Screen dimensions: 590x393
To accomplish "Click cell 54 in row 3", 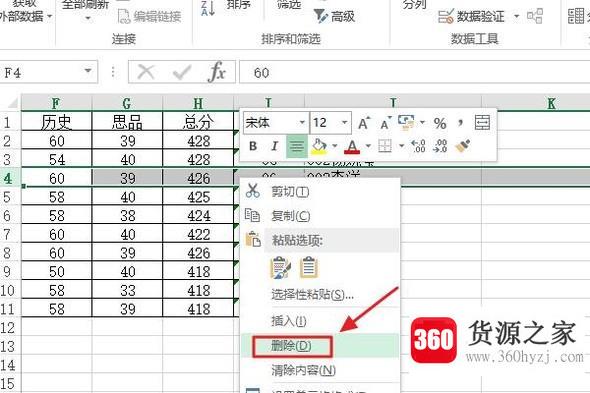I will click(x=56, y=159).
